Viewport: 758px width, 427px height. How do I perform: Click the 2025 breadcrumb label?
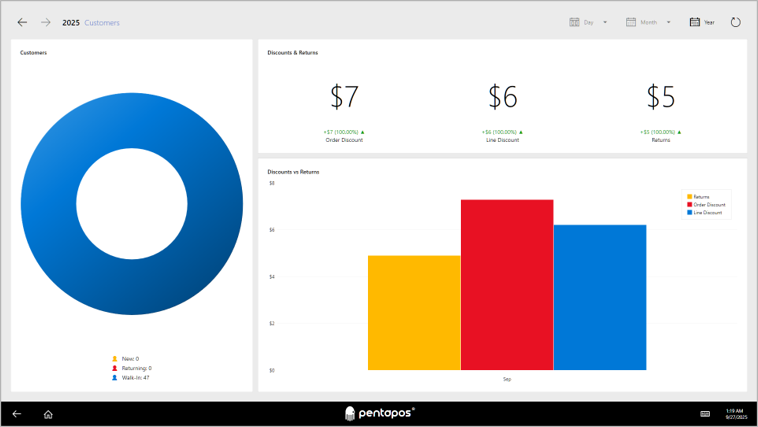point(71,23)
